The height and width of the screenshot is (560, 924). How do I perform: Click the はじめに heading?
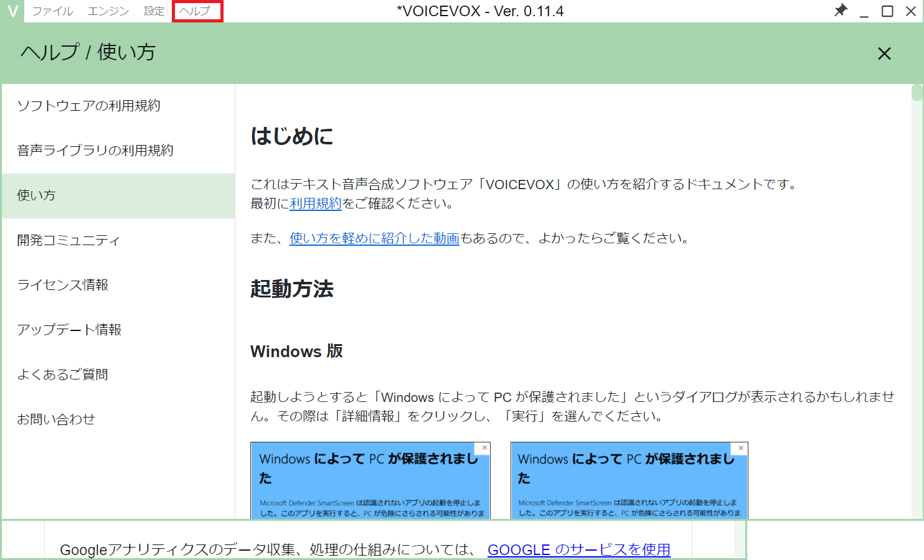pyautogui.click(x=292, y=136)
